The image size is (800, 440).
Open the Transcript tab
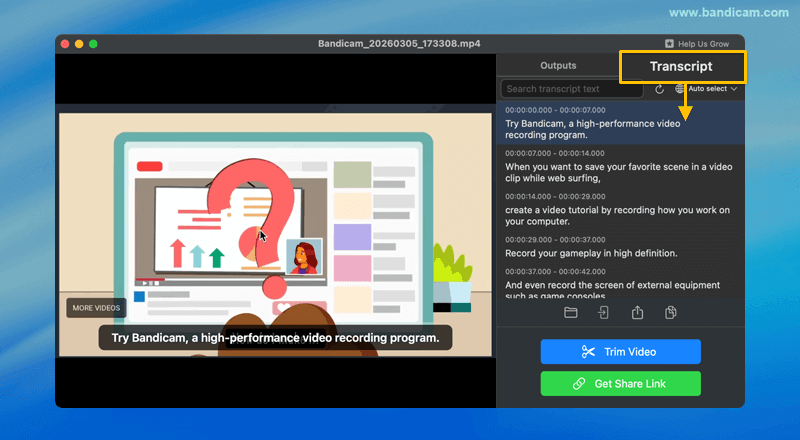[681, 66]
